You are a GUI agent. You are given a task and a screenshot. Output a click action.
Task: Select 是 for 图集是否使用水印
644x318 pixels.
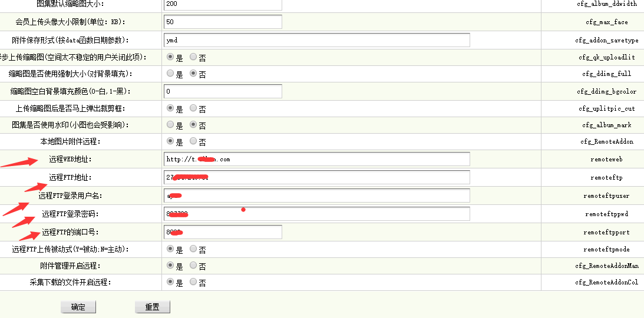tap(170, 124)
